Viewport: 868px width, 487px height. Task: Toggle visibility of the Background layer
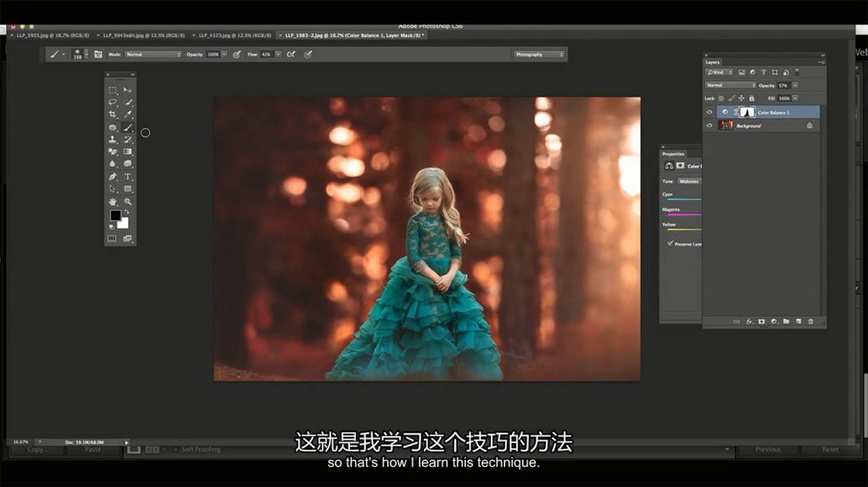[709, 125]
